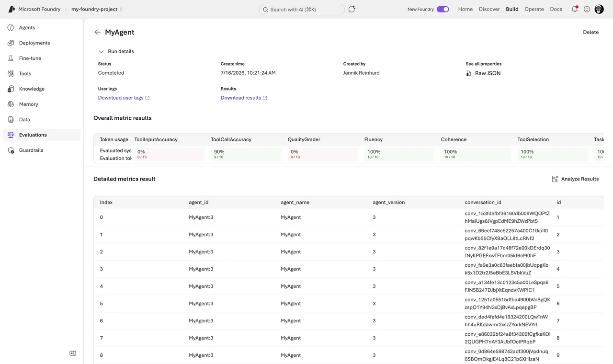The height and width of the screenshot is (364, 613).
Task: Click the ToolSelection 100% result cell
Action: pos(553,154)
